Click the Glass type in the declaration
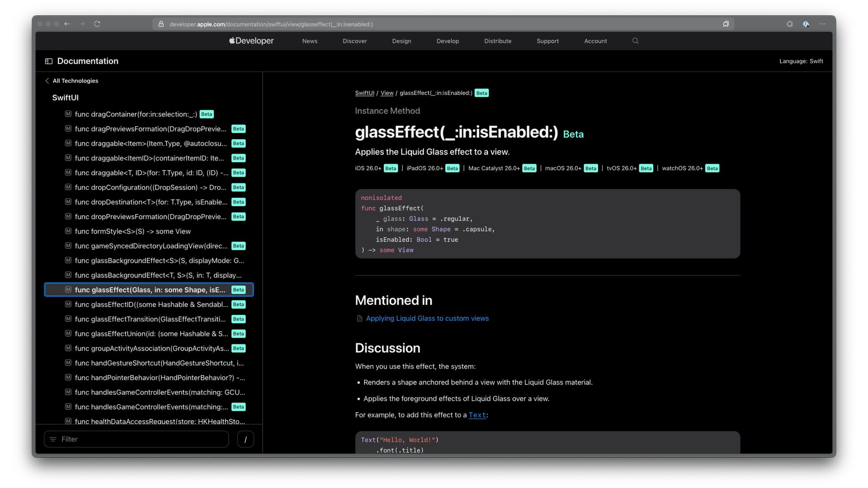 click(x=418, y=219)
